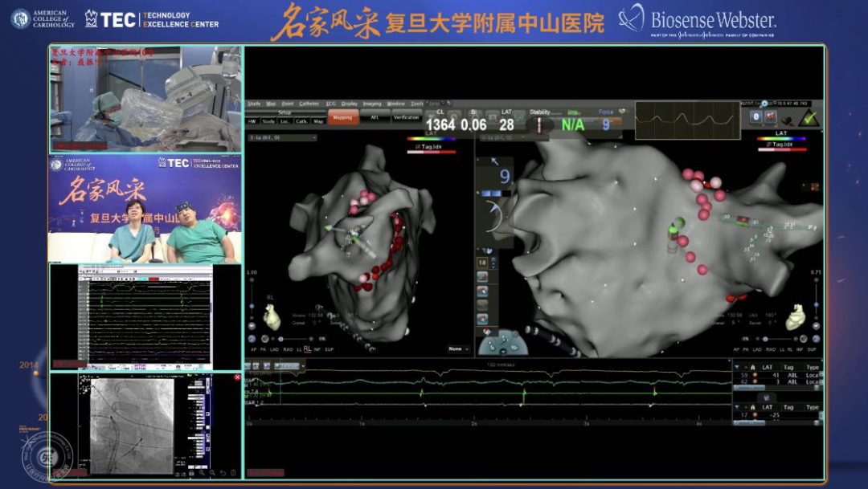The height and width of the screenshot is (489, 868).
Task: Click the heart model icon in top toolbar
Action: coord(772,117)
